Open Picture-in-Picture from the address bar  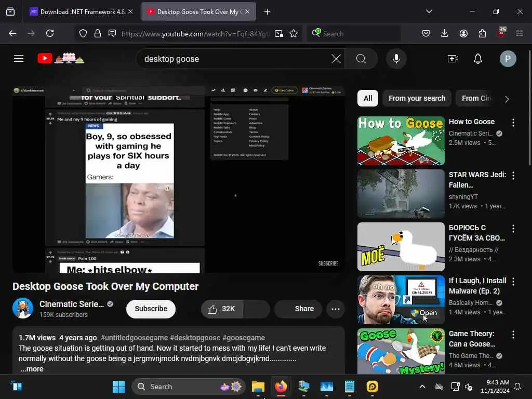[279, 33]
